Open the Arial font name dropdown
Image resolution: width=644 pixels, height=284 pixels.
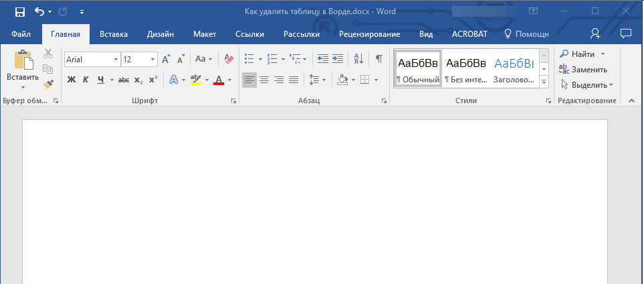point(116,60)
